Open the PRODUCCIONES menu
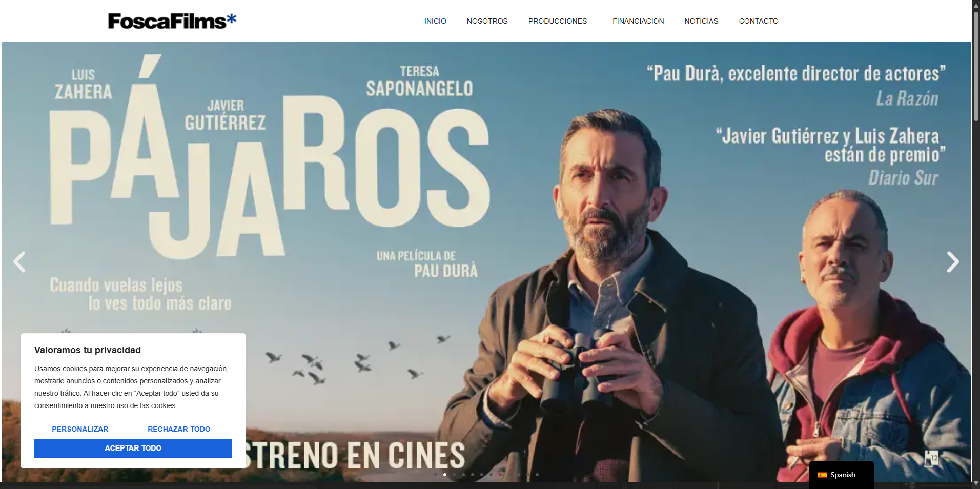 (558, 21)
